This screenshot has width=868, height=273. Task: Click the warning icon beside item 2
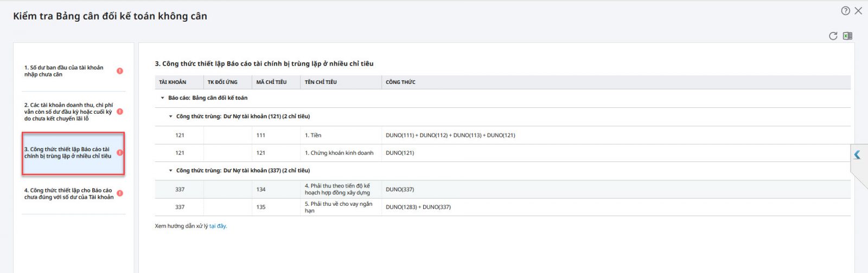tap(120, 112)
